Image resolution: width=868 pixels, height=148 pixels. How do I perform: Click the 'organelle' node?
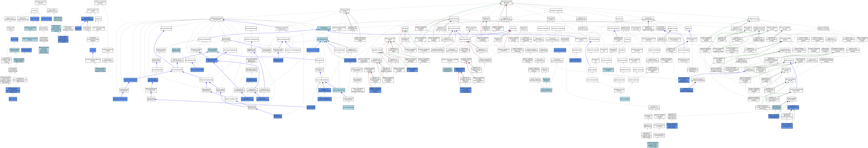98,19
